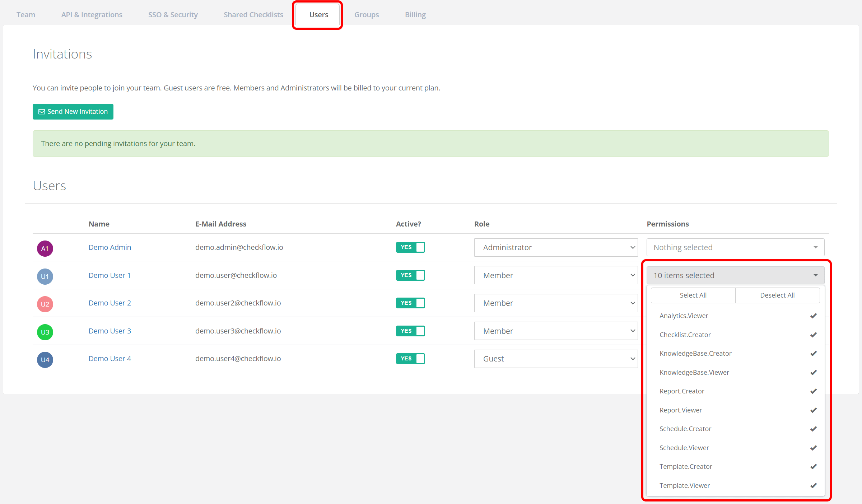This screenshot has width=862, height=504.
Task: Click the Demo User 2 profile link
Action: tap(109, 302)
